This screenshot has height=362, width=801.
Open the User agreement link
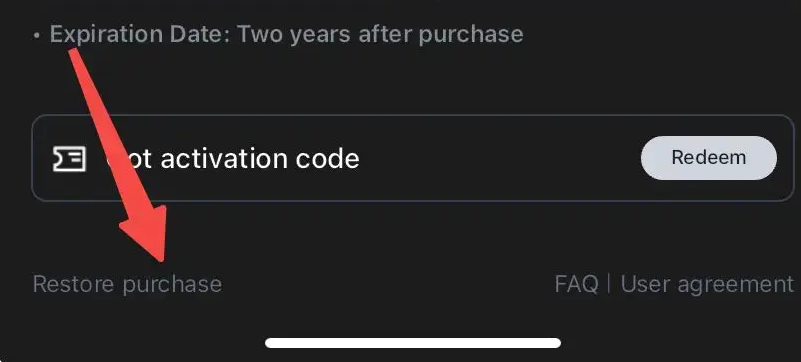click(x=707, y=284)
